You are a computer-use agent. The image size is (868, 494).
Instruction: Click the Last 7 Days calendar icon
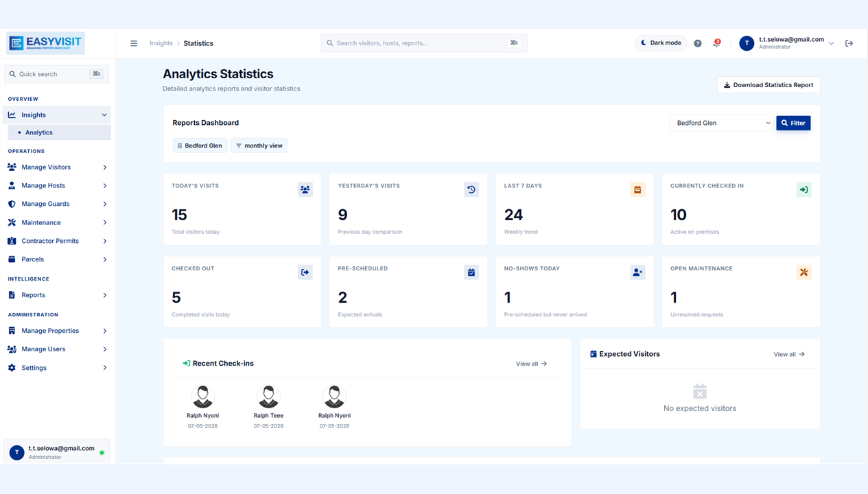tap(637, 189)
